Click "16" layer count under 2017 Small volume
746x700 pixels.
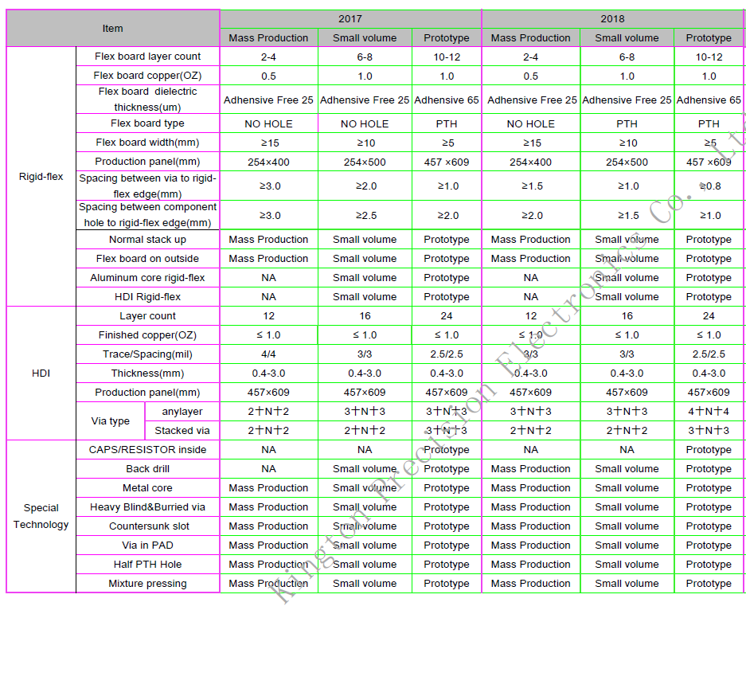click(x=365, y=316)
